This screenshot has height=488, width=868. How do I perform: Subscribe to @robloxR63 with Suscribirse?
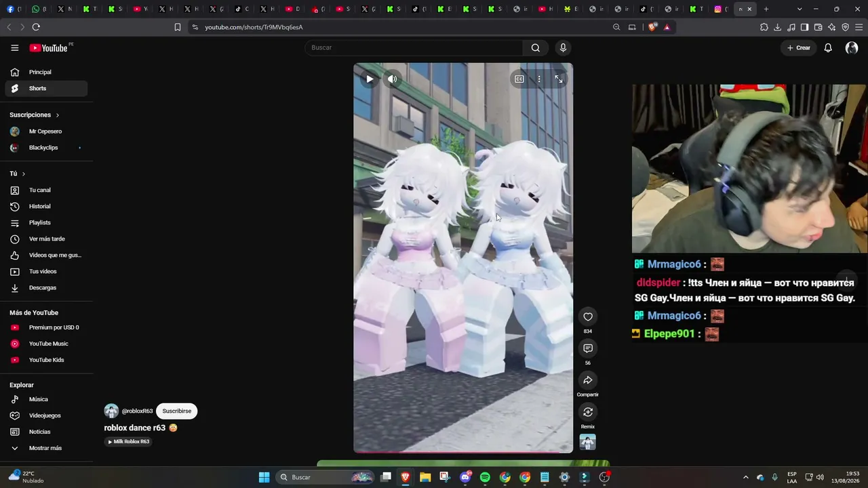click(177, 411)
